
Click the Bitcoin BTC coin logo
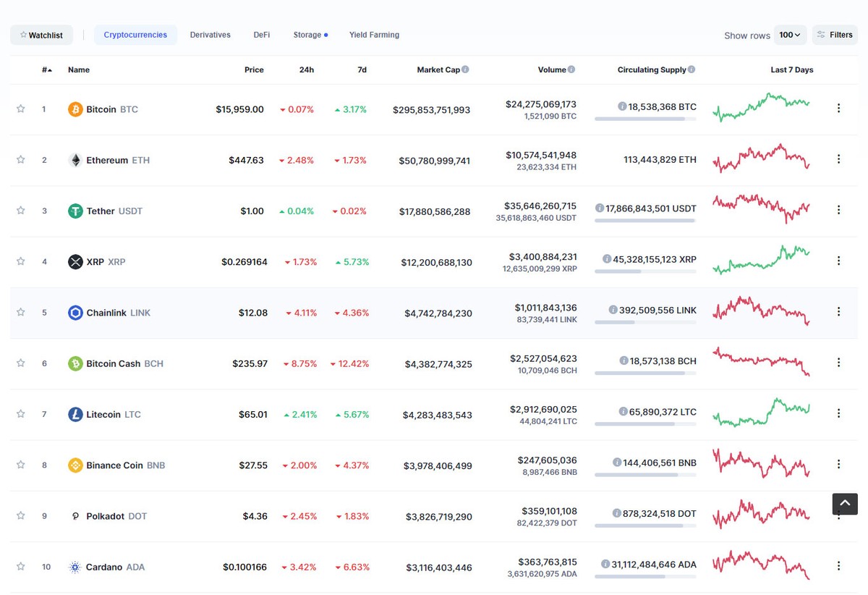pyautogui.click(x=74, y=109)
